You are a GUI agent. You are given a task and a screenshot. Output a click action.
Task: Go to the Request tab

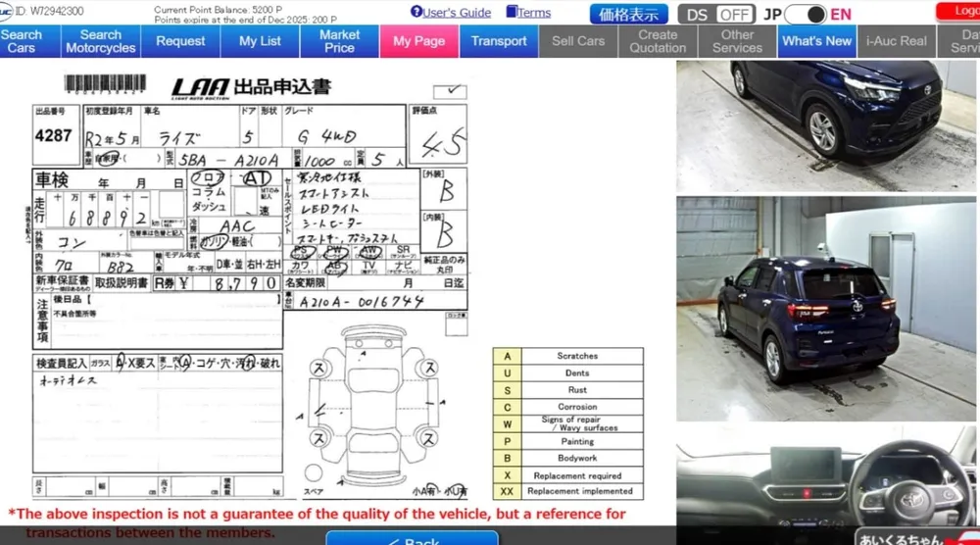pos(181,41)
